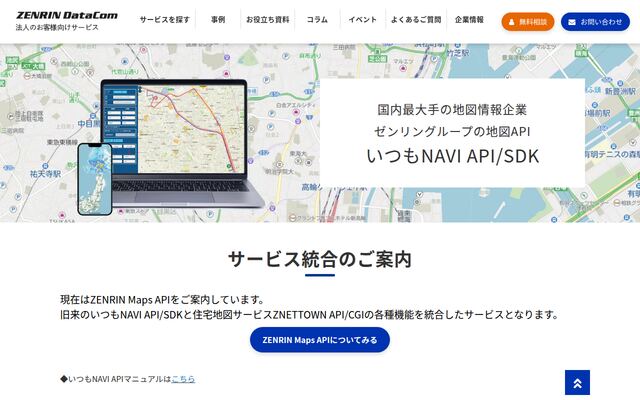This screenshot has height=400, width=640.
Task: Click the 国内最大手の地図情報企業 text
Action: click(x=452, y=109)
